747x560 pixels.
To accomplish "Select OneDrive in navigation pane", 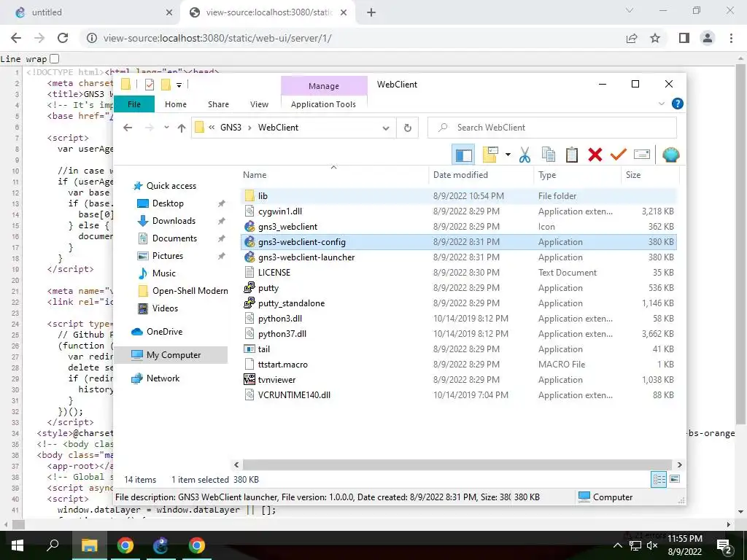I will pyautogui.click(x=164, y=332).
